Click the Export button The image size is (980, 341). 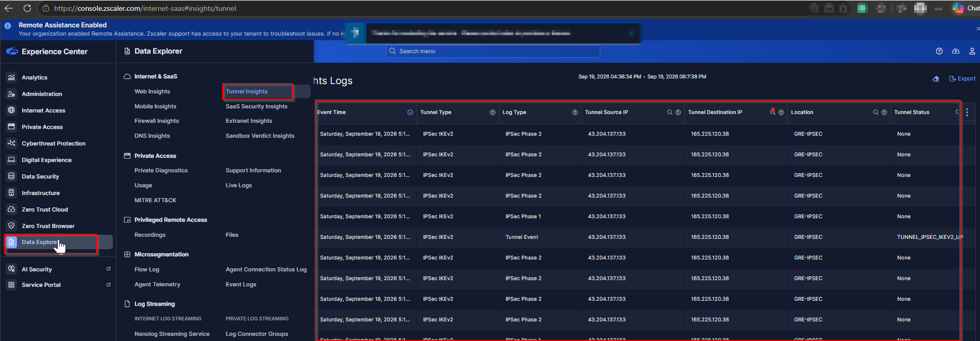click(x=962, y=78)
